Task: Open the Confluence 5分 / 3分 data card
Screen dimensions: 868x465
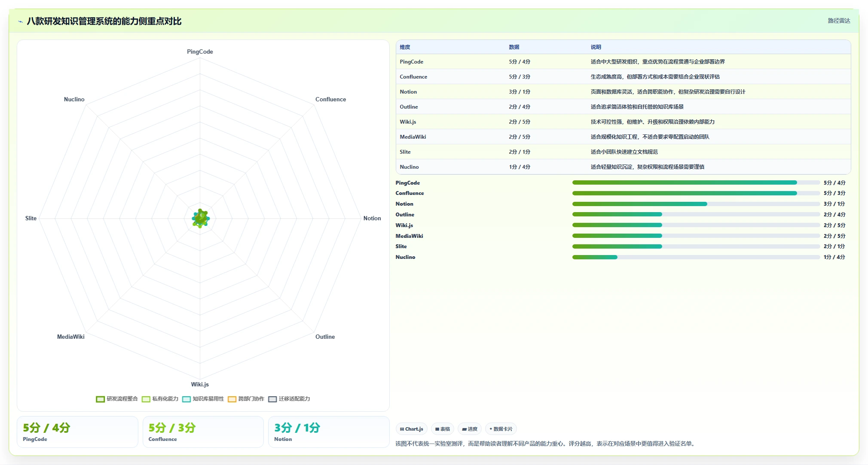Action: tap(203, 432)
